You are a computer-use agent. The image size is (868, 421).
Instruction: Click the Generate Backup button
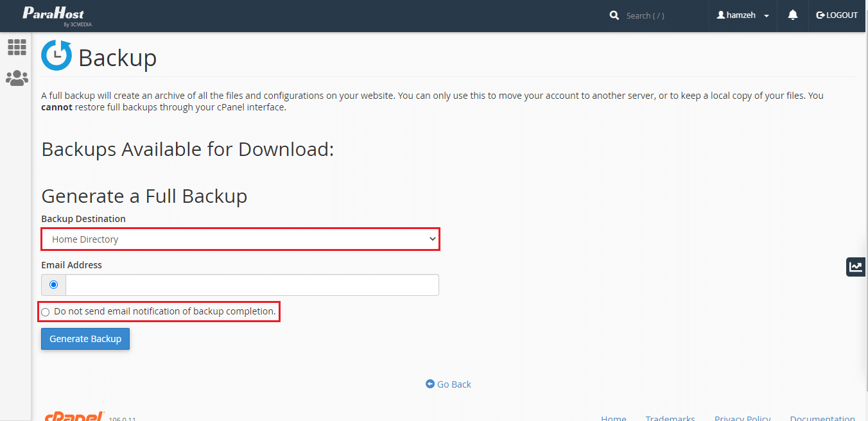point(85,339)
